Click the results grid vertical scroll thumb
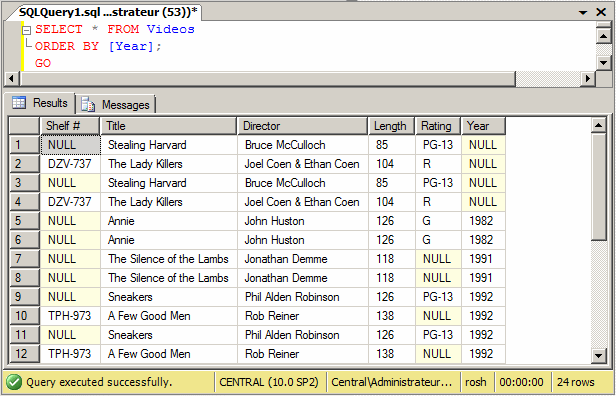 click(598, 187)
